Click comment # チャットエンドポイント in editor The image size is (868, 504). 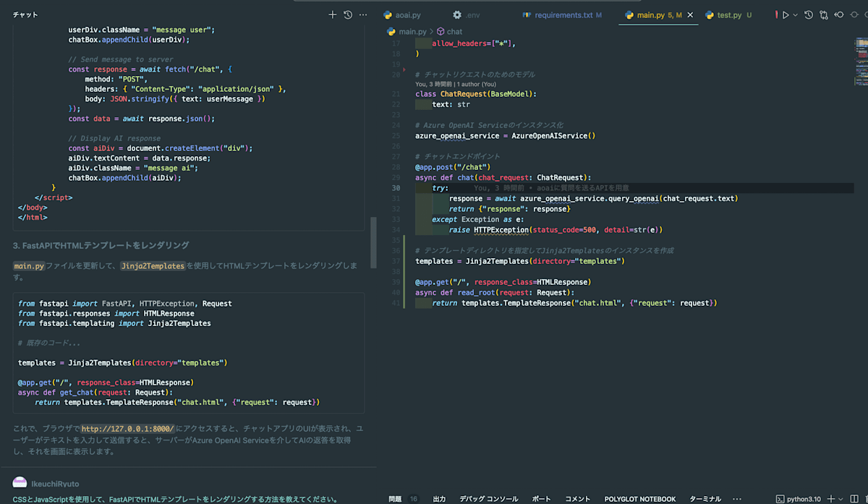(x=457, y=157)
